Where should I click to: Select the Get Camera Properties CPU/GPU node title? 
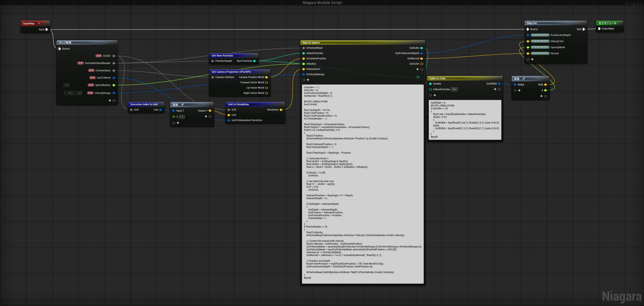click(231, 72)
